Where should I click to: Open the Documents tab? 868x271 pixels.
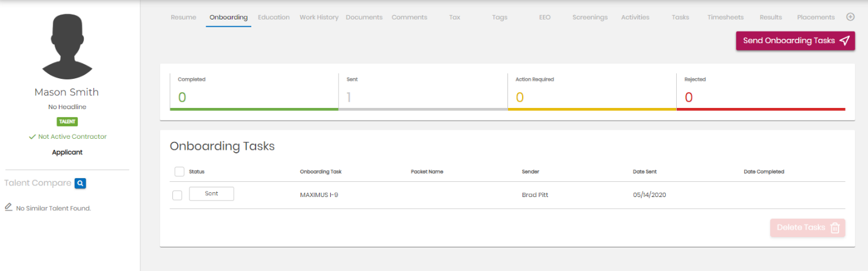[364, 17]
